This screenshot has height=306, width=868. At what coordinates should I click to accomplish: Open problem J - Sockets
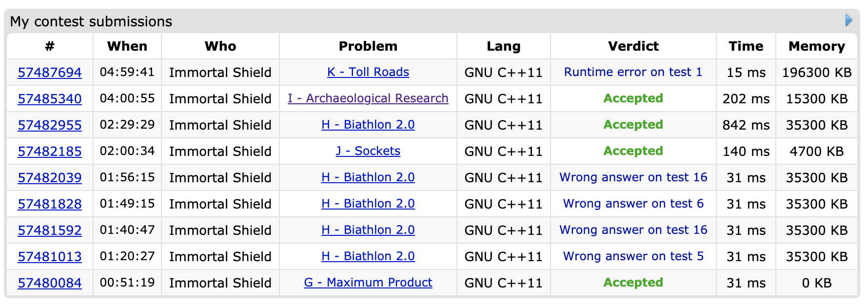(368, 151)
